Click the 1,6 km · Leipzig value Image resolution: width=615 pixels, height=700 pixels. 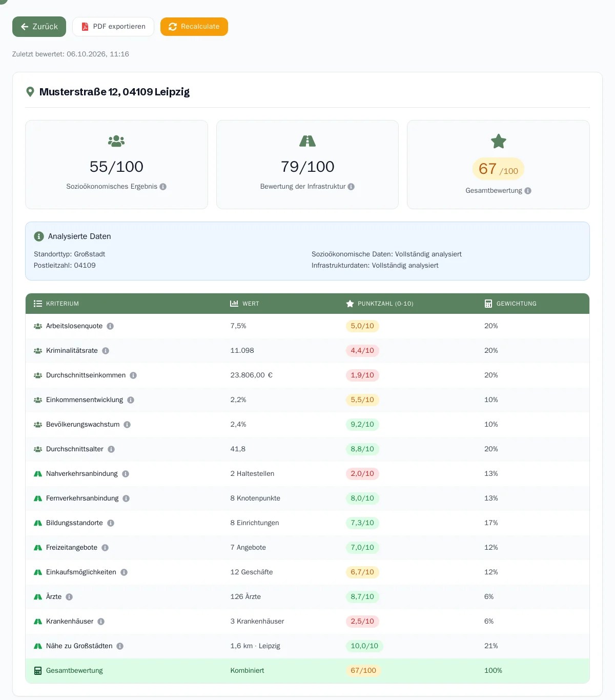point(255,646)
